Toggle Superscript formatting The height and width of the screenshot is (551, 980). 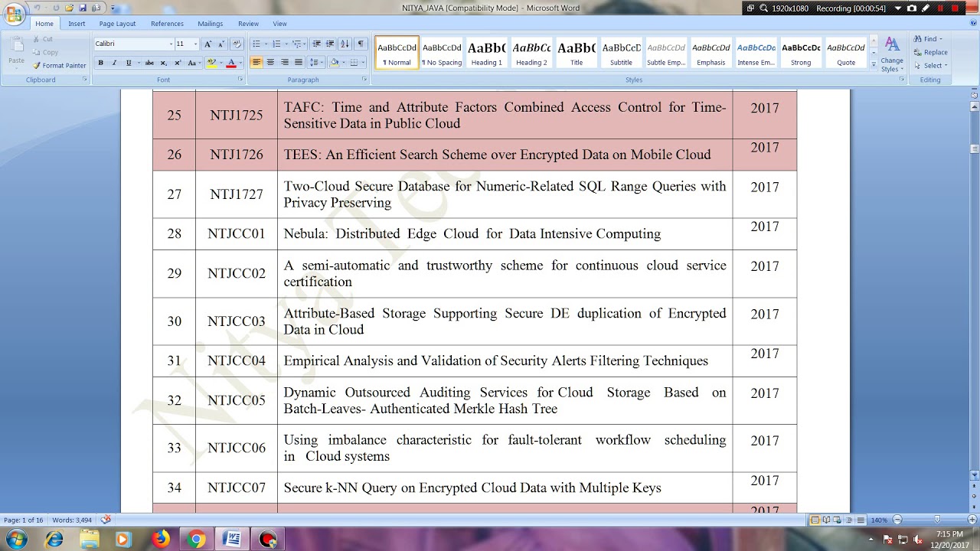click(x=178, y=63)
